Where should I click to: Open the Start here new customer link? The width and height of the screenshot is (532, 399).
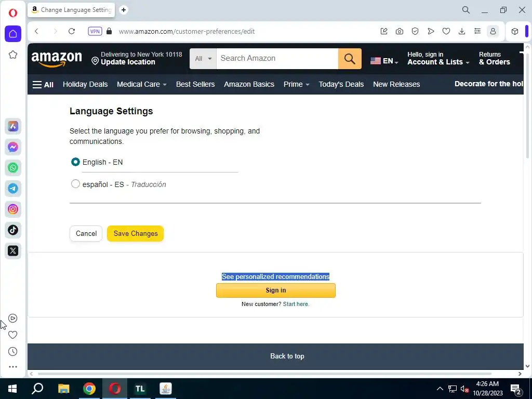pos(296,304)
